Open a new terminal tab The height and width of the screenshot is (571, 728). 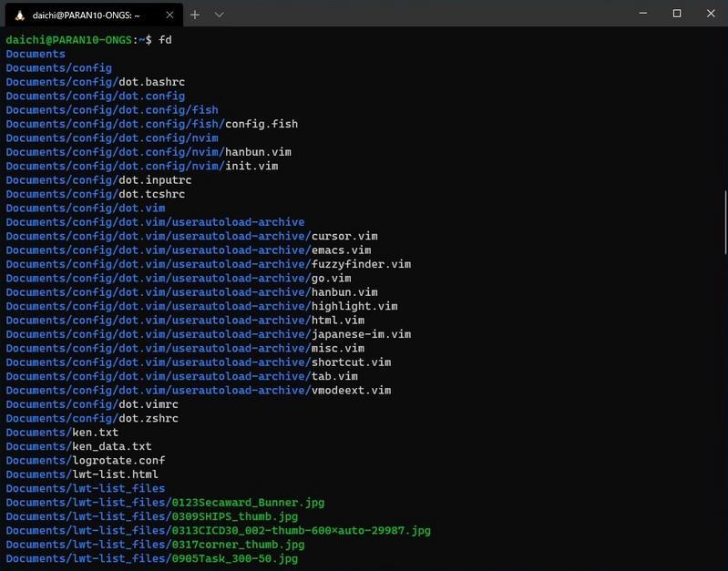(195, 15)
